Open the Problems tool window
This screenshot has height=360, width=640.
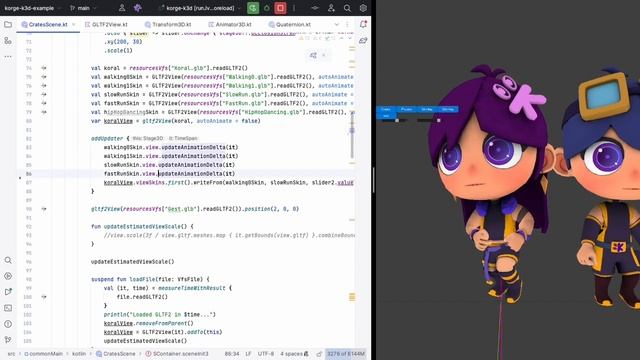[x=8, y=324]
